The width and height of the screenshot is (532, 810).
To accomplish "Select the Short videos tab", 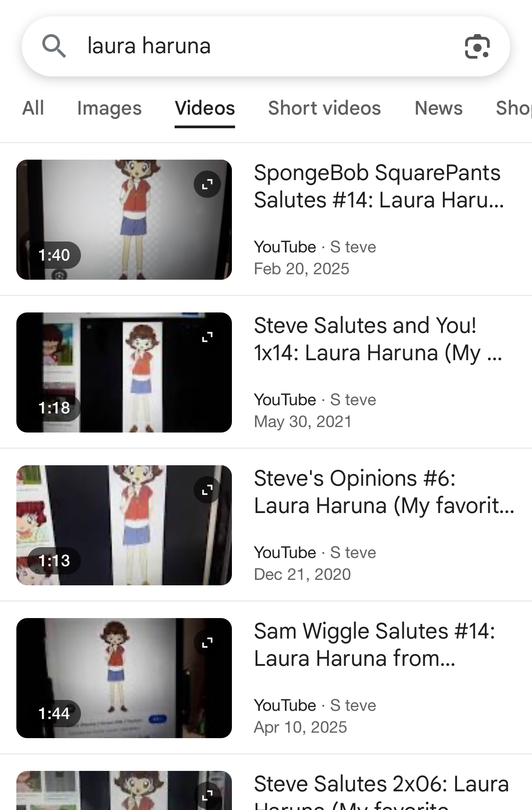I will (325, 108).
